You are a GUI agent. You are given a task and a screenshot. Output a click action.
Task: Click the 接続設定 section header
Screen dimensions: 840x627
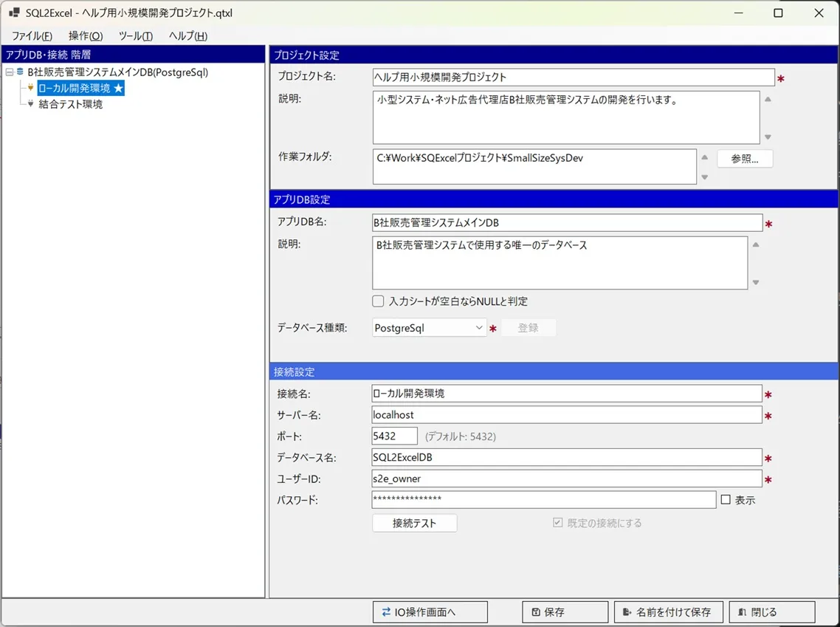pyautogui.click(x=554, y=371)
